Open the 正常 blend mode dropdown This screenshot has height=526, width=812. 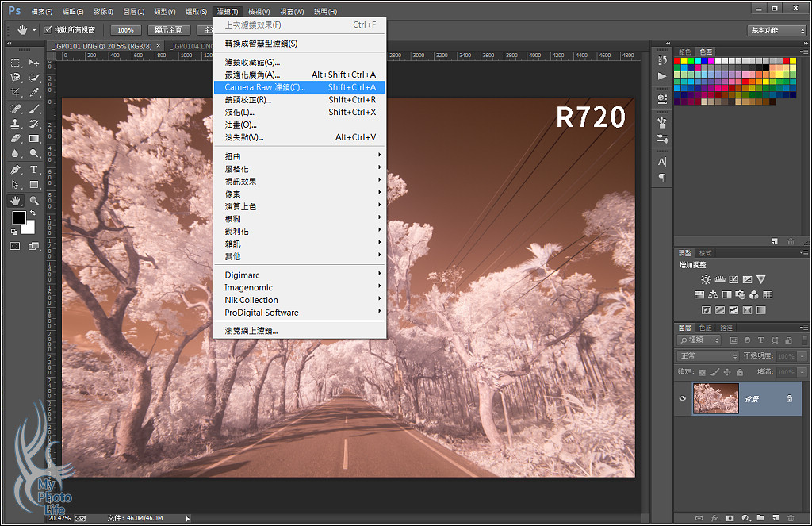pos(707,356)
